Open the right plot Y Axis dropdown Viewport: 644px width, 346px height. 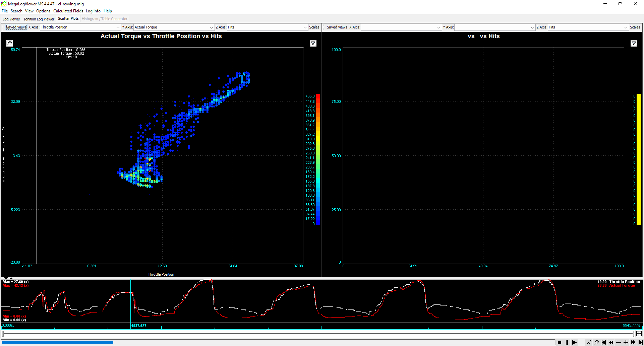tap(494, 27)
